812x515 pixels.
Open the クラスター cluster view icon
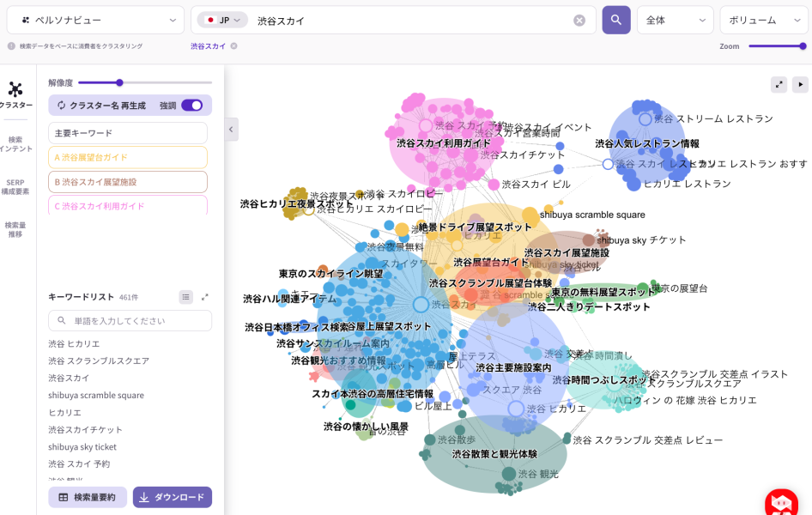(x=15, y=94)
